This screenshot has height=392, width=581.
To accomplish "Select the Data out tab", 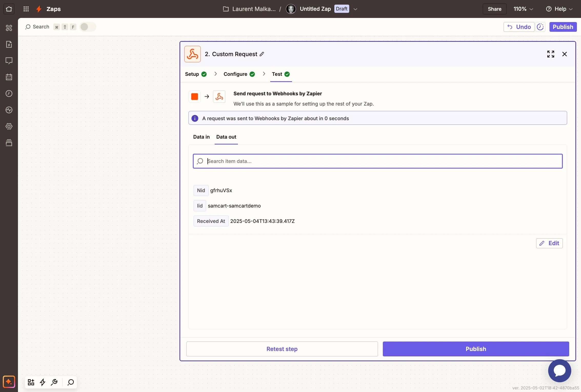I will point(226,137).
